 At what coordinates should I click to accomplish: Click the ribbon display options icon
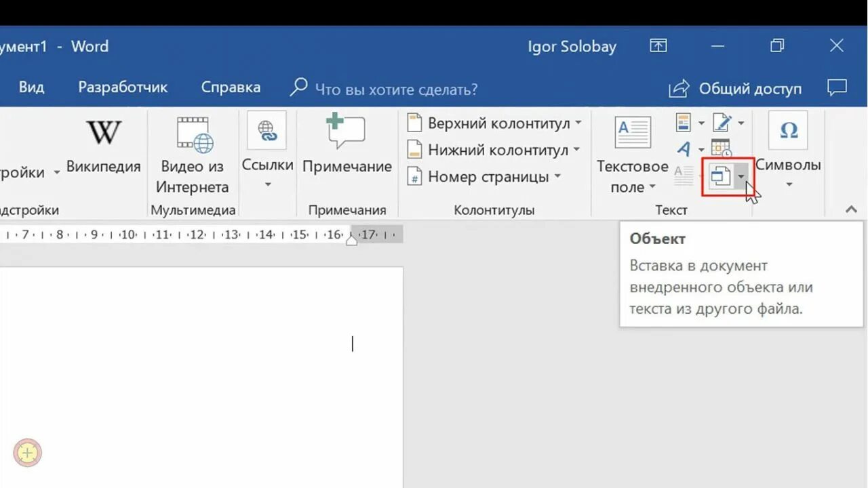click(658, 45)
